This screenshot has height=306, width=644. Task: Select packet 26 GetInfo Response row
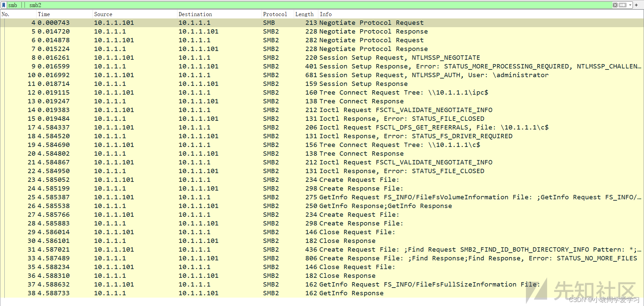click(322, 206)
